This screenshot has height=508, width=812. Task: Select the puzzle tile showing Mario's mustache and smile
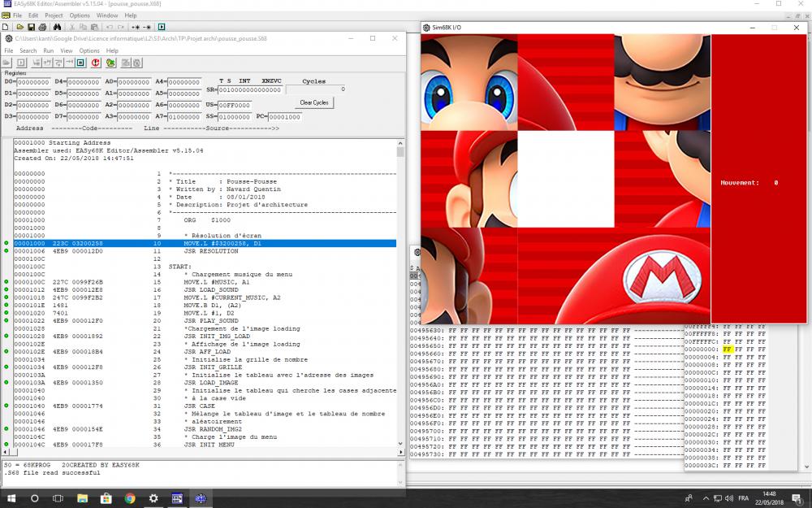(663, 82)
